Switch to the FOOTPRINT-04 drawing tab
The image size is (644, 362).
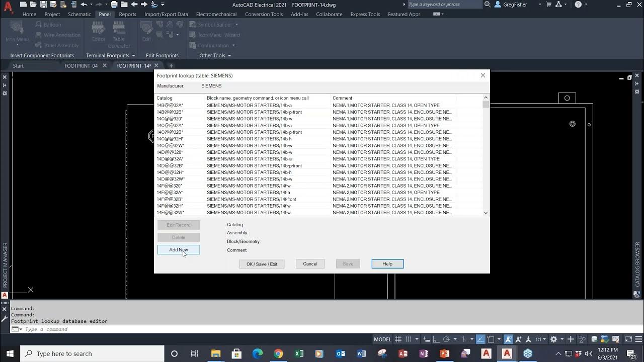click(x=81, y=66)
